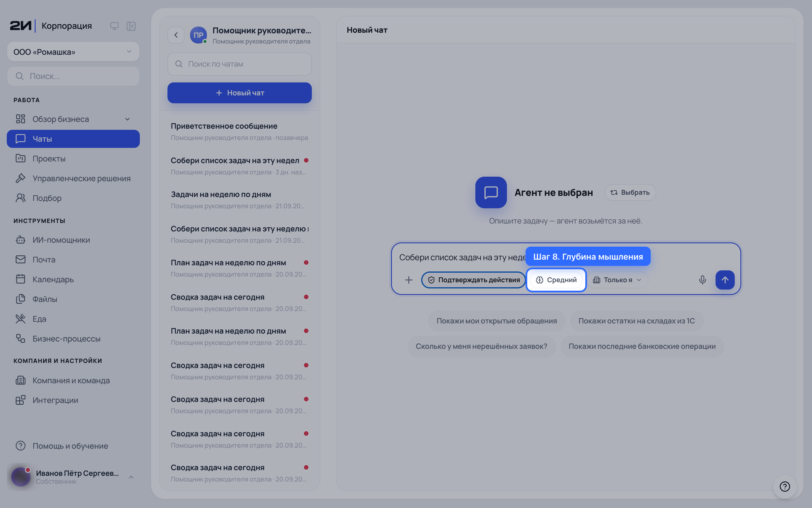Open Календарь tool

73,279
